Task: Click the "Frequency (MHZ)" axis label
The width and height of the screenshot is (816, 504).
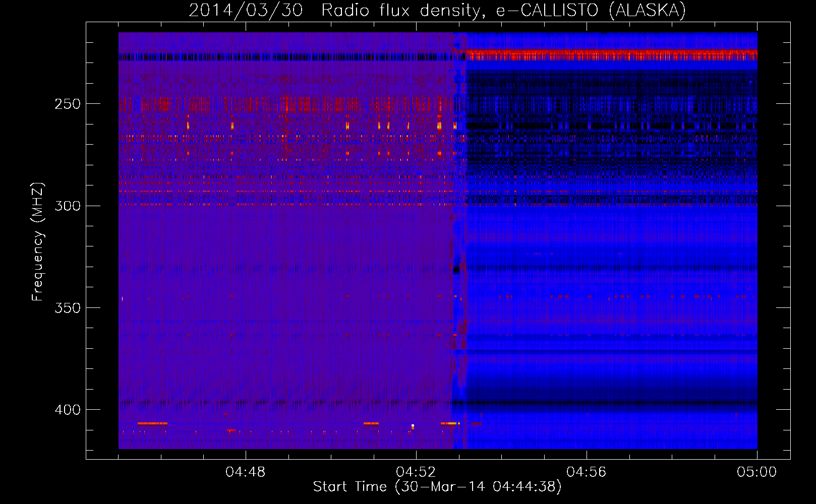Action: click(38, 241)
